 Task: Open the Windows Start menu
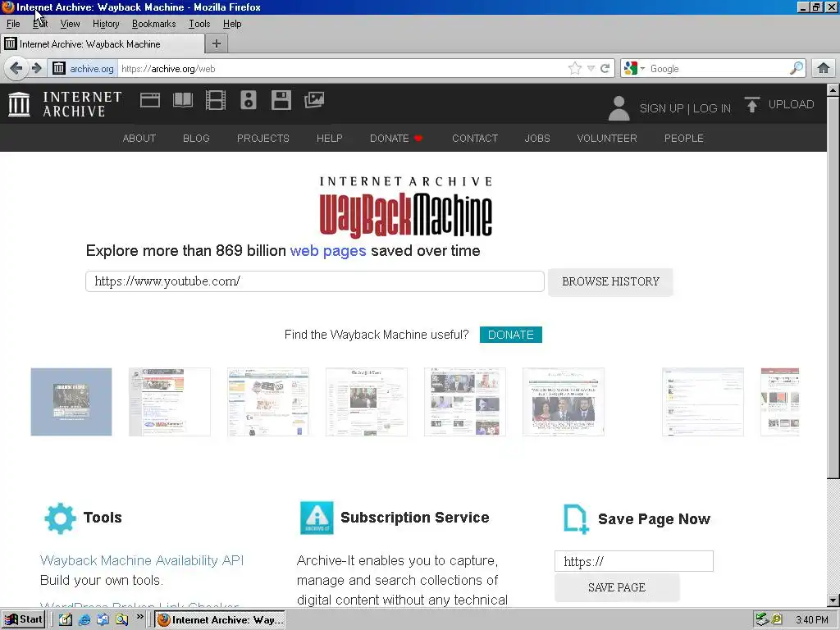(x=23, y=619)
